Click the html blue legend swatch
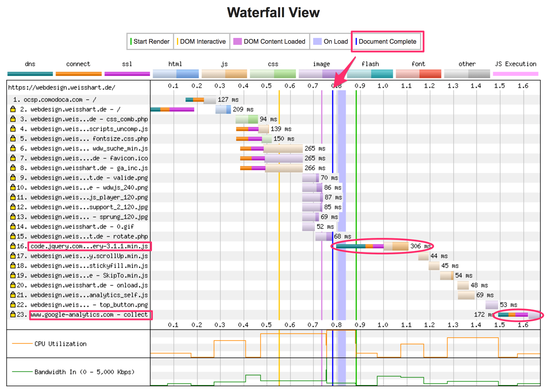The height and width of the screenshot is (392, 547). 176,74
